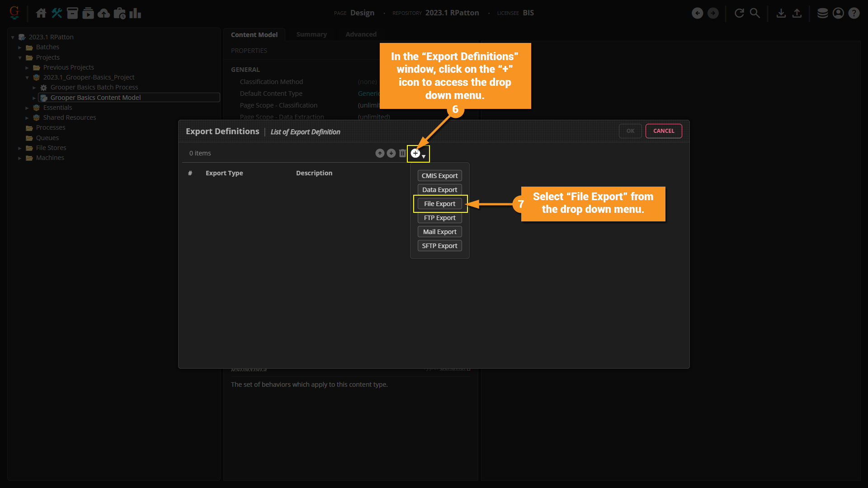The height and width of the screenshot is (488, 868).
Task: Click the refresh icon in top bar
Action: 739,13
